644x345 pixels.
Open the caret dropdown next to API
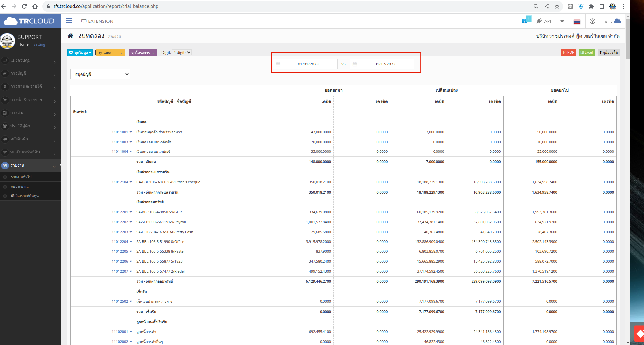[x=562, y=21]
